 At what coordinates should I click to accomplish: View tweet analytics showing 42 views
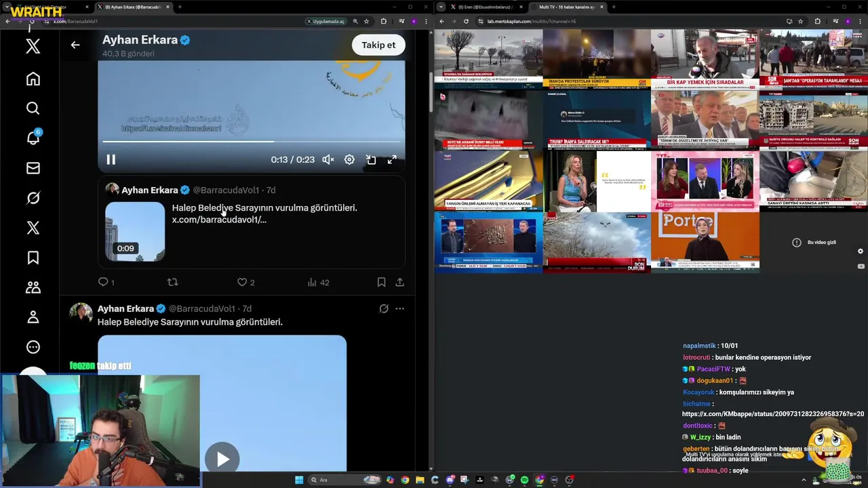click(318, 282)
